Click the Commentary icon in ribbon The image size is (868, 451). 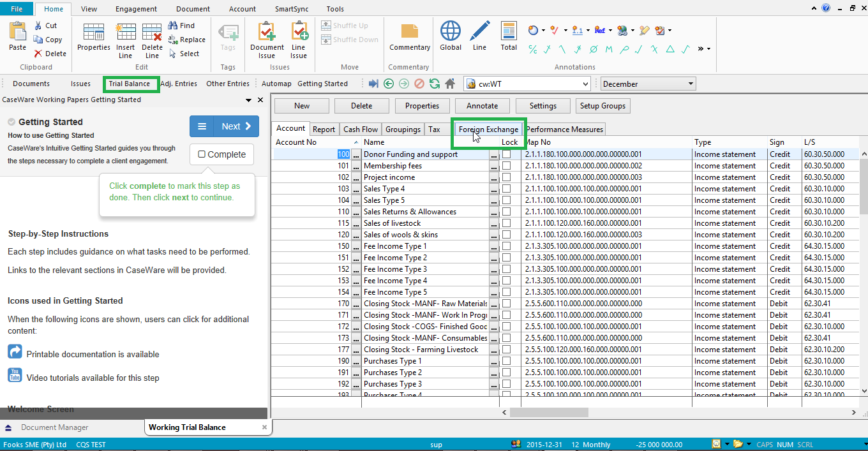coord(409,37)
